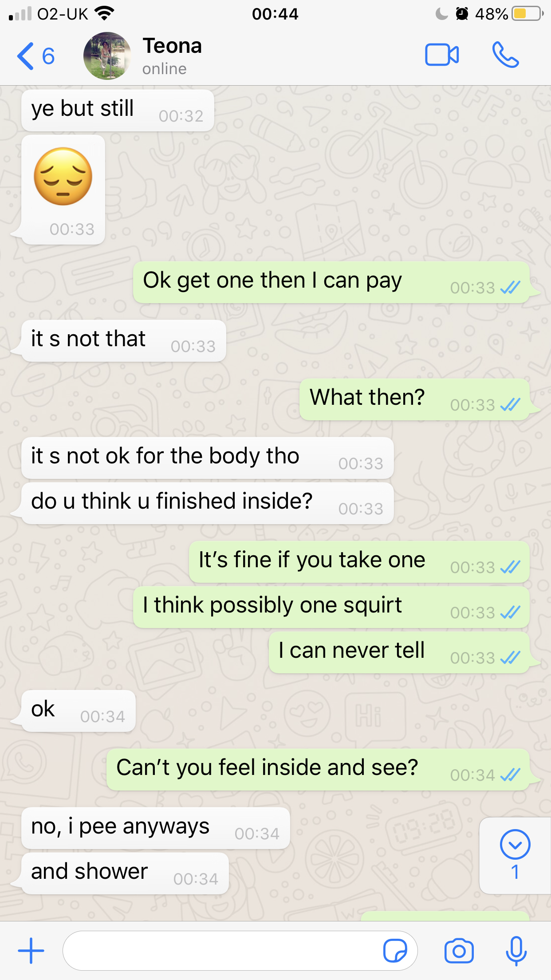Select the "and shower" message bubble
Viewport: 551px width, 980px height.
(125, 873)
